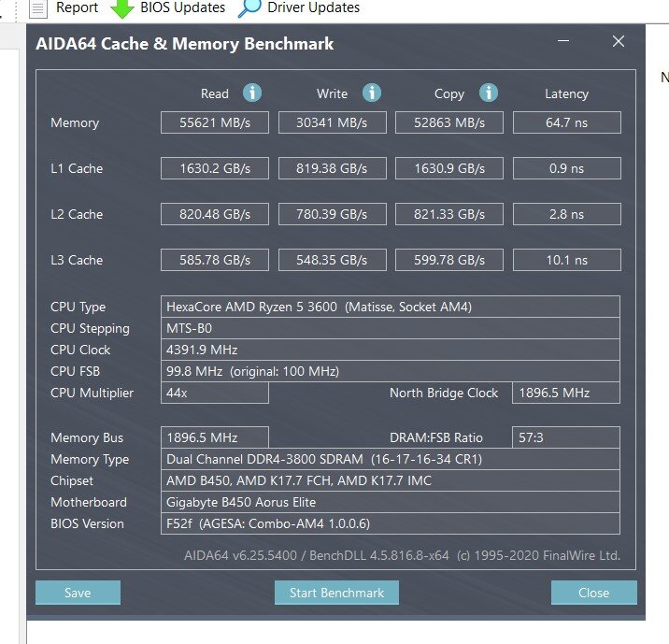The width and height of the screenshot is (669, 644).
Task: Click L1 Cache Write 819.38 GB/s
Action: pyautogui.click(x=333, y=168)
